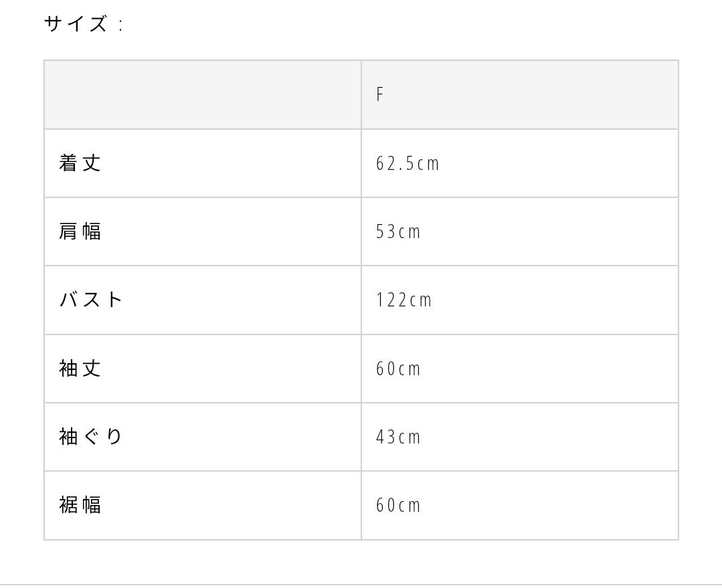The width and height of the screenshot is (722, 588).
Task: Click the バスト row label
Action: [91, 300]
